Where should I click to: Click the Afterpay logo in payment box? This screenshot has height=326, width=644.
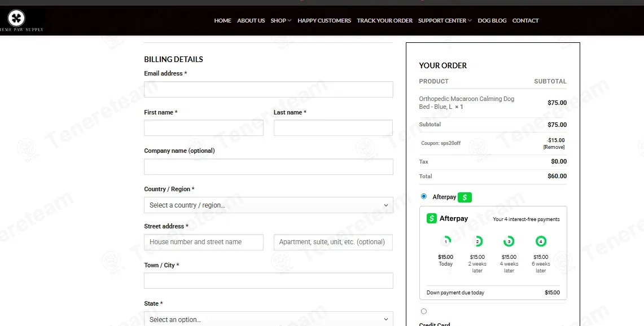tap(447, 218)
